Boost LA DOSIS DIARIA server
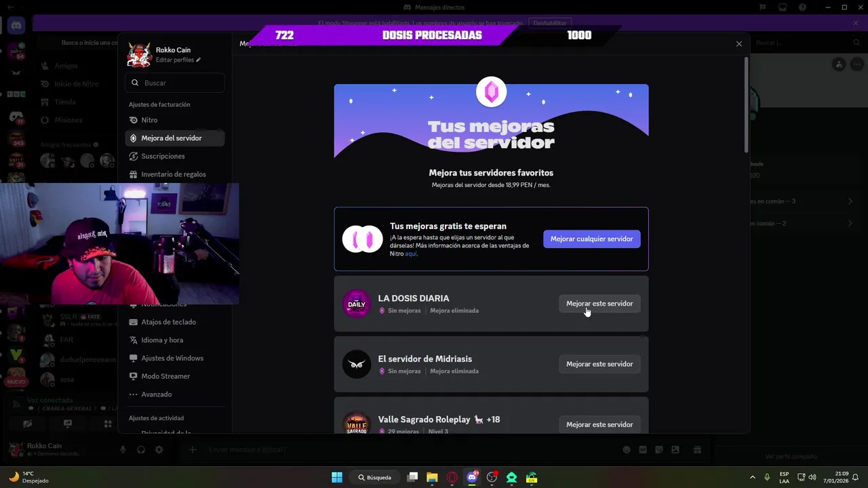 [599, 304]
